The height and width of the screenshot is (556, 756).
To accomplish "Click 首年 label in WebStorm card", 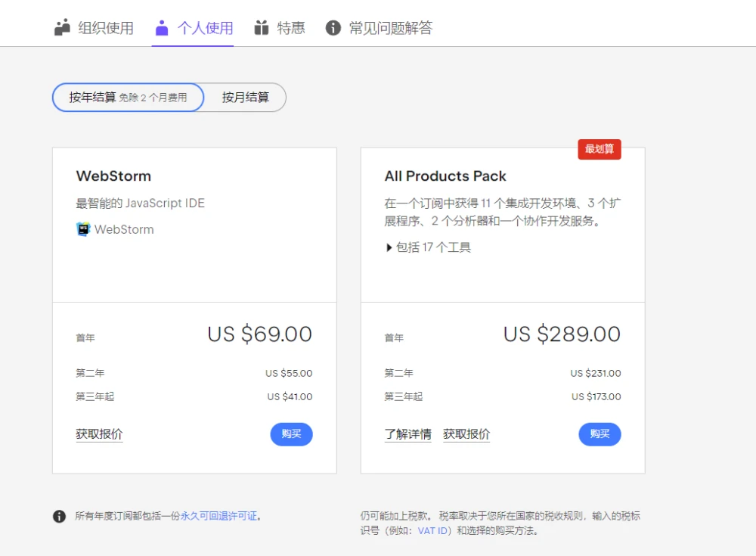I will (85, 338).
